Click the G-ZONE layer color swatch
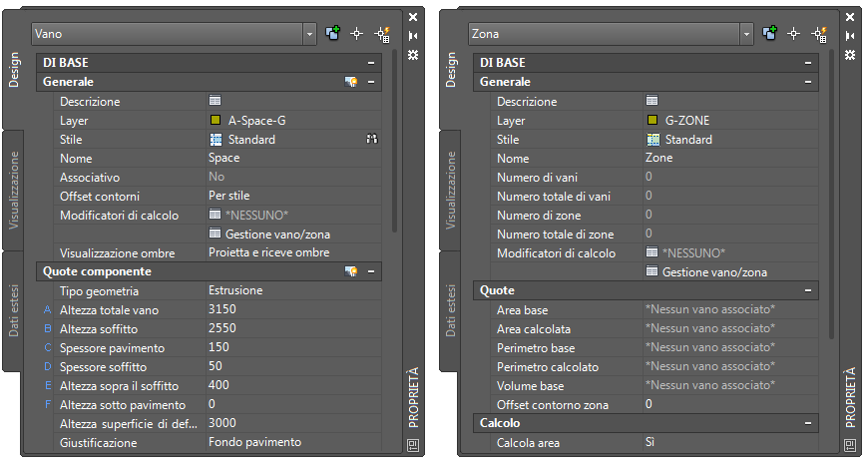The height and width of the screenshot is (465, 868). (x=651, y=121)
